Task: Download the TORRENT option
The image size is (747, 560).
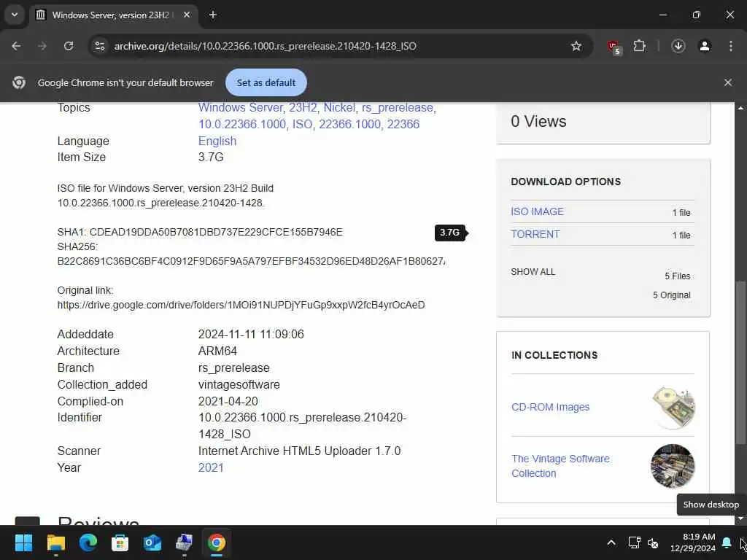Action: (x=535, y=234)
